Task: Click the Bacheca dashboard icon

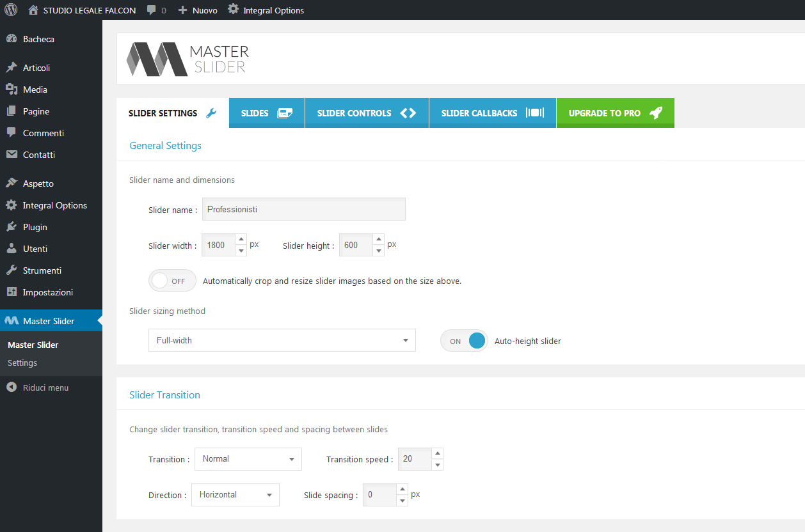Action: tap(12, 39)
